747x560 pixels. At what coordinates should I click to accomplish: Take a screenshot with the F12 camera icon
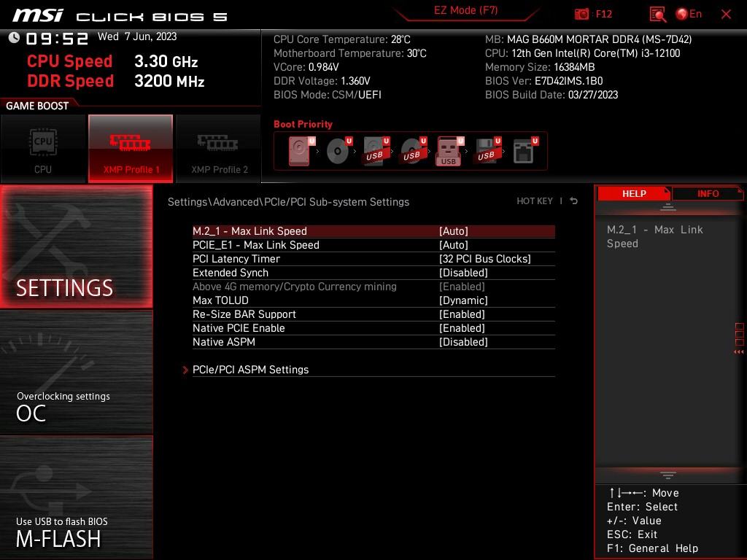(581, 15)
